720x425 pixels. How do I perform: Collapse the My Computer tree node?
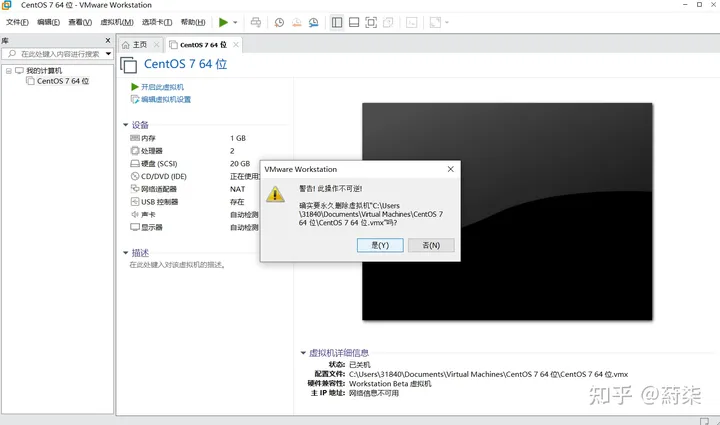[x=8, y=71]
